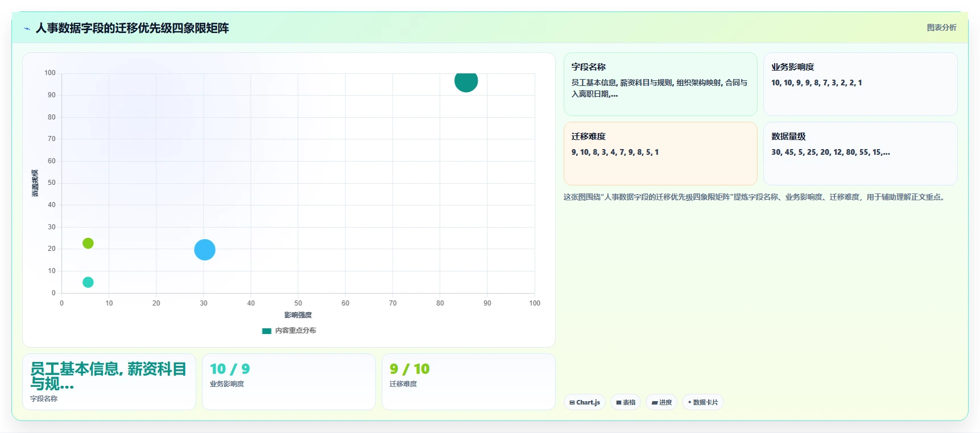Click the blue bubble at x 30
980x433 pixels.
[205, 249]
